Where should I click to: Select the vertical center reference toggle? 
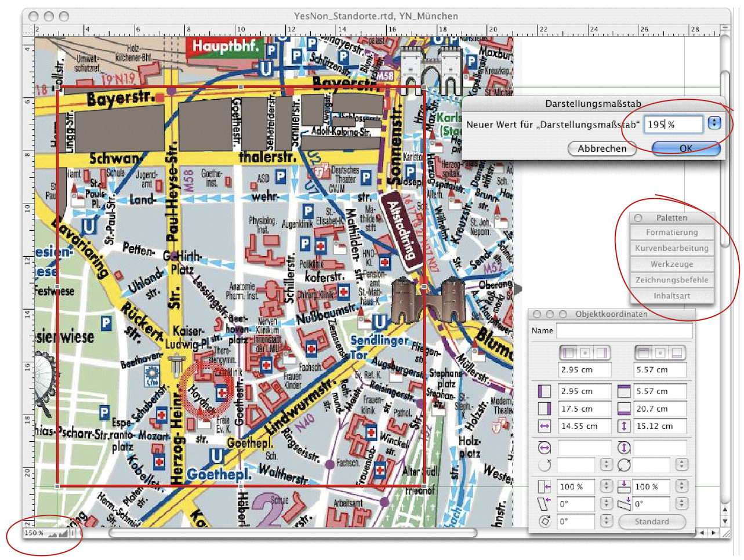pyautogui.click(x=660, y=352)
